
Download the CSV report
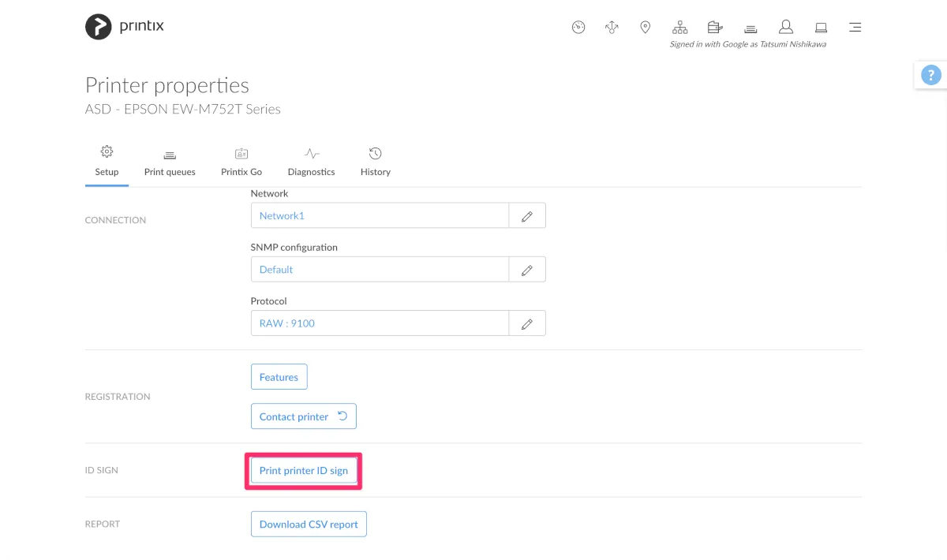(x=309, y=525)
